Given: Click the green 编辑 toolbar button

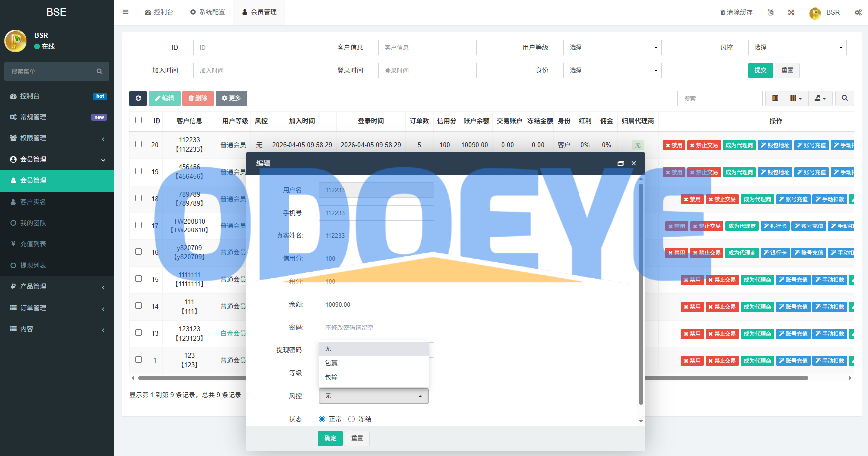Looking at the screenshot, I should click(x=165, y=98).
